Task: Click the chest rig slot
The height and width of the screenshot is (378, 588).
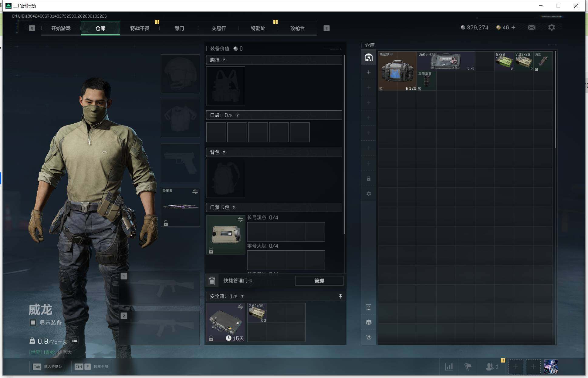Action: (x=225, y=86)
